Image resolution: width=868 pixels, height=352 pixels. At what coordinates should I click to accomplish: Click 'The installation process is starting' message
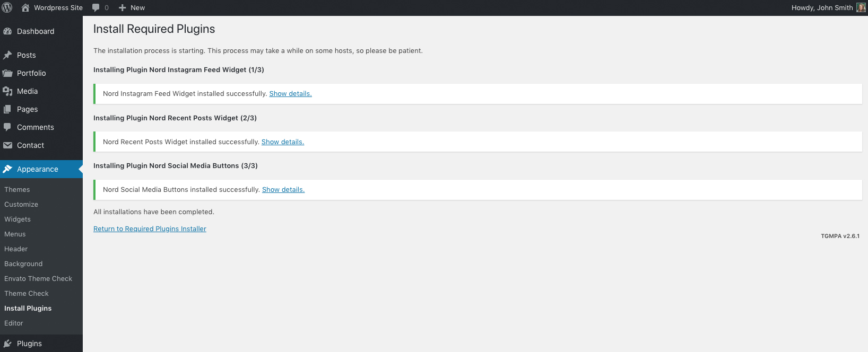point(258,51)
